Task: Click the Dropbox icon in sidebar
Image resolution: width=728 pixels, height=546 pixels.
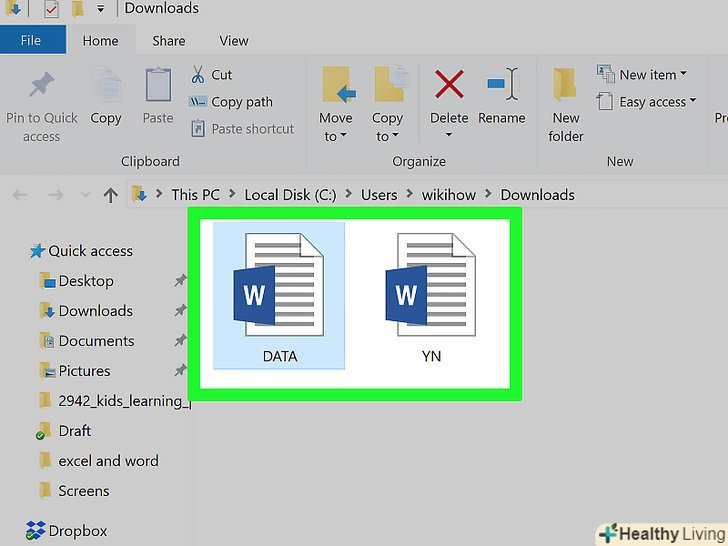Action: [35, 531]
